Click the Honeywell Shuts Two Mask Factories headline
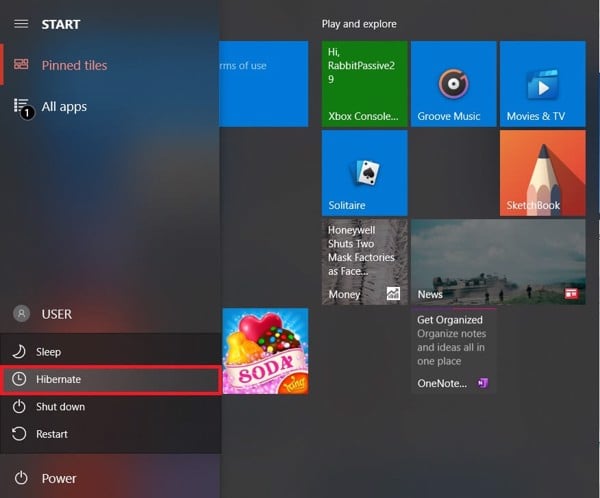Screen dimensions: 600x498 tap(361, 250)
